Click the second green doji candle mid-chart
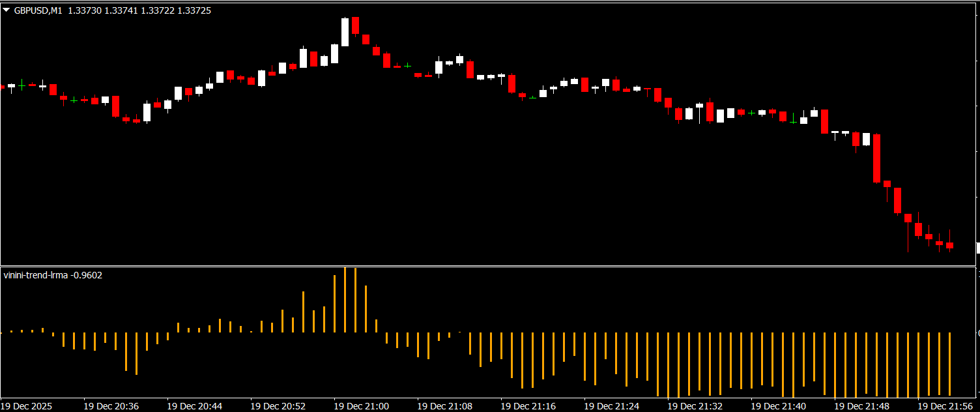 click(x=532, y=97)
